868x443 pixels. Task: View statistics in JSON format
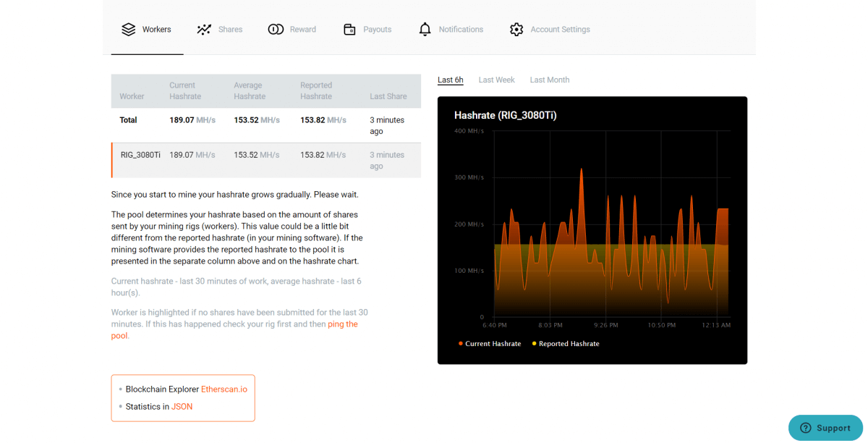pos(182,406)
